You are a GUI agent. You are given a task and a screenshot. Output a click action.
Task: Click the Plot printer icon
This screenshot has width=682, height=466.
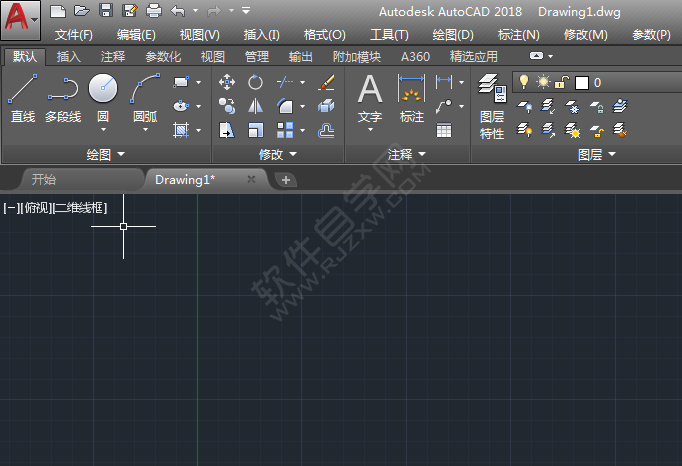point(154,10)
